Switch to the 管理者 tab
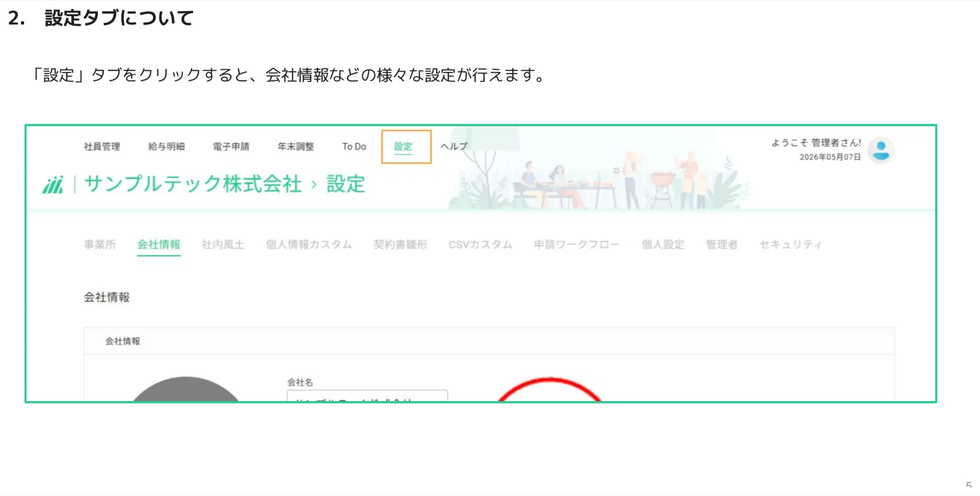980x496 pixels. (x=722, y=245)
